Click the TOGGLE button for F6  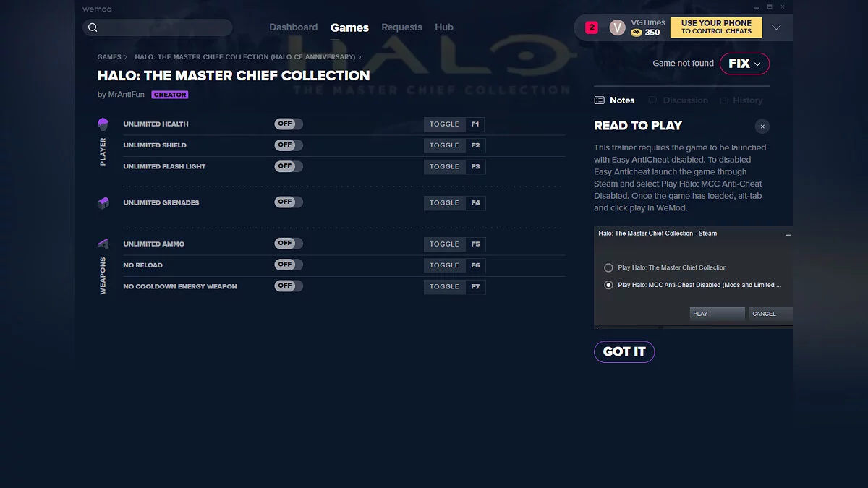pyautogui.click(x=444, y=265)
